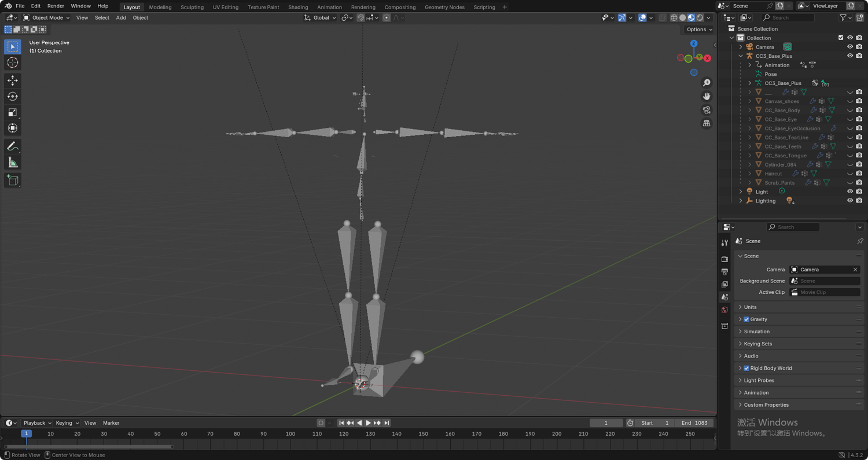Expand the Light Probes panel
The image size is (868, 460).
(799, 380)
